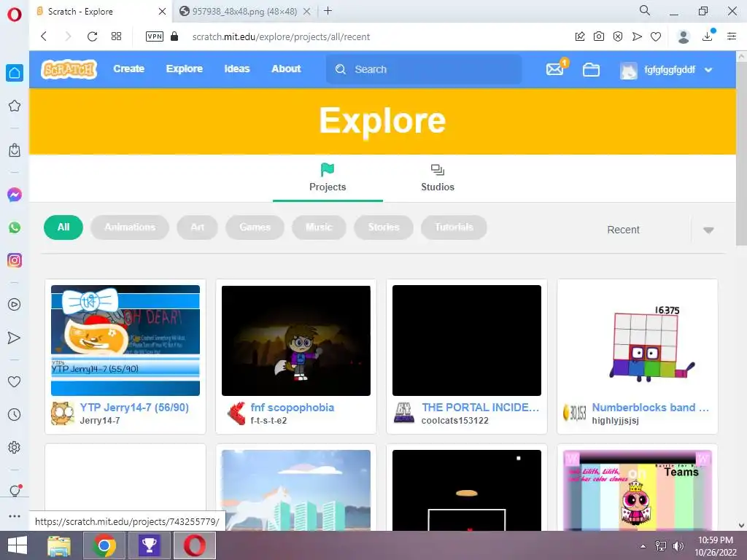
Task: Filter by Music category
Action: point(320,227)
